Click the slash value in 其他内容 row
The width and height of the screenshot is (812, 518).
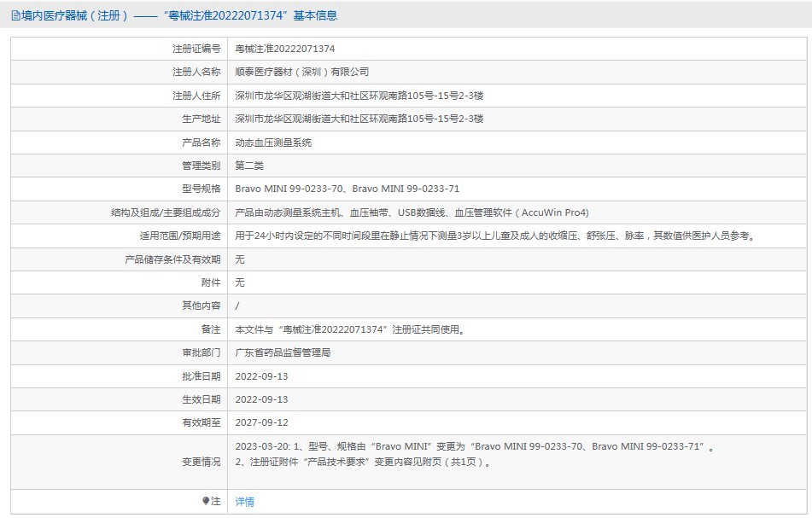point(237,306)
